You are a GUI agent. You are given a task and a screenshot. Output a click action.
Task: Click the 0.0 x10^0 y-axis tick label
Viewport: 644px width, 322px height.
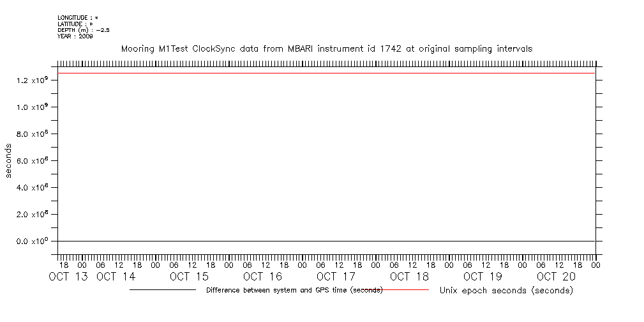click(35, 241)
